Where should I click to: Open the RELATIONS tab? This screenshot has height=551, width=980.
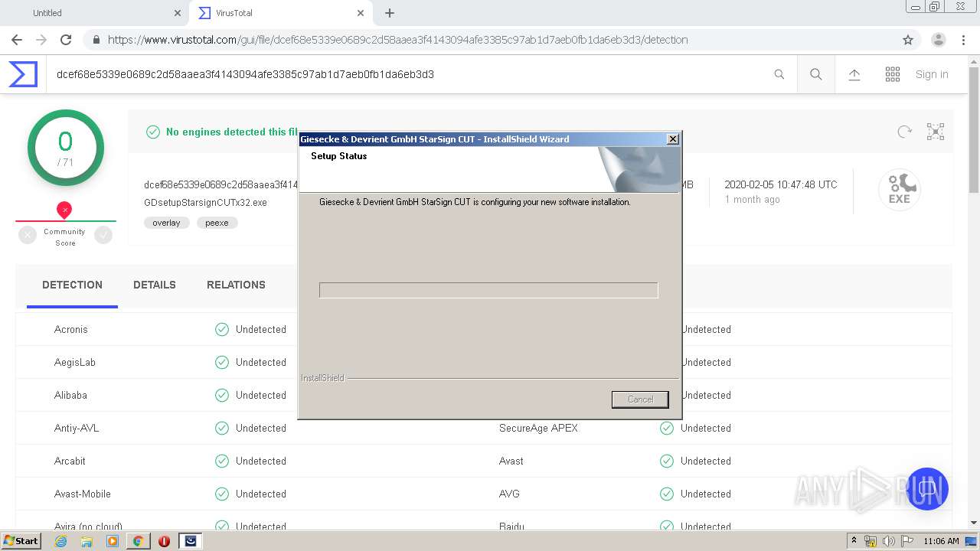pyautogui.click(x=236, y=285)
